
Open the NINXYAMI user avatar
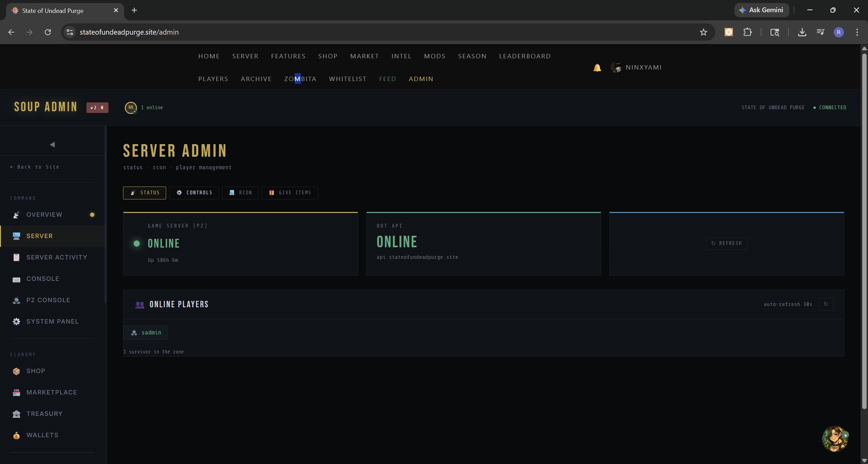coord(616,67)
